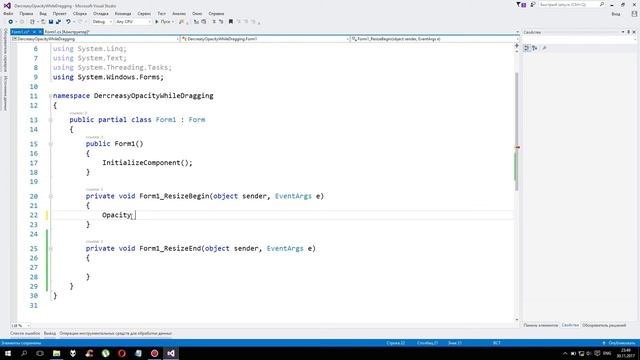Collapse Form1_ResizeBegin method at line 20
The image size is (640, 360).
click(x=51, y=196)
